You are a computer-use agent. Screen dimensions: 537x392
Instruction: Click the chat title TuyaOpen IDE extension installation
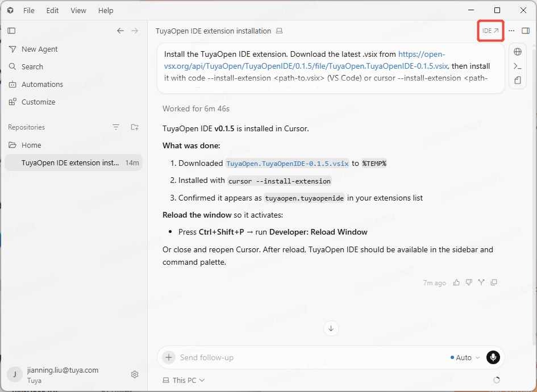[213, 31]
